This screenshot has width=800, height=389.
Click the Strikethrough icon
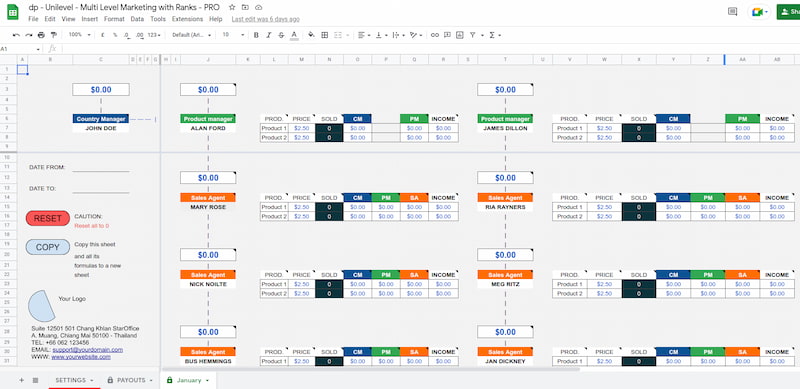click(281, 35)
